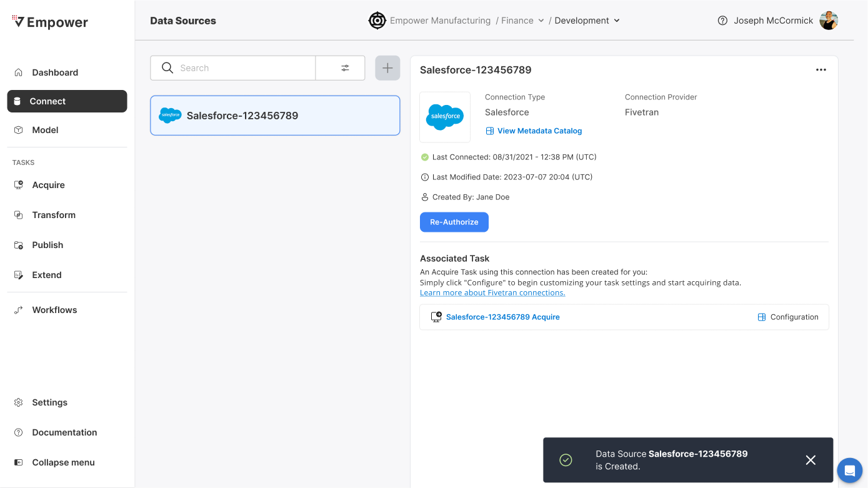Click the green Last Connected status icon
This screenshot has height=488, width=868.
425,157
